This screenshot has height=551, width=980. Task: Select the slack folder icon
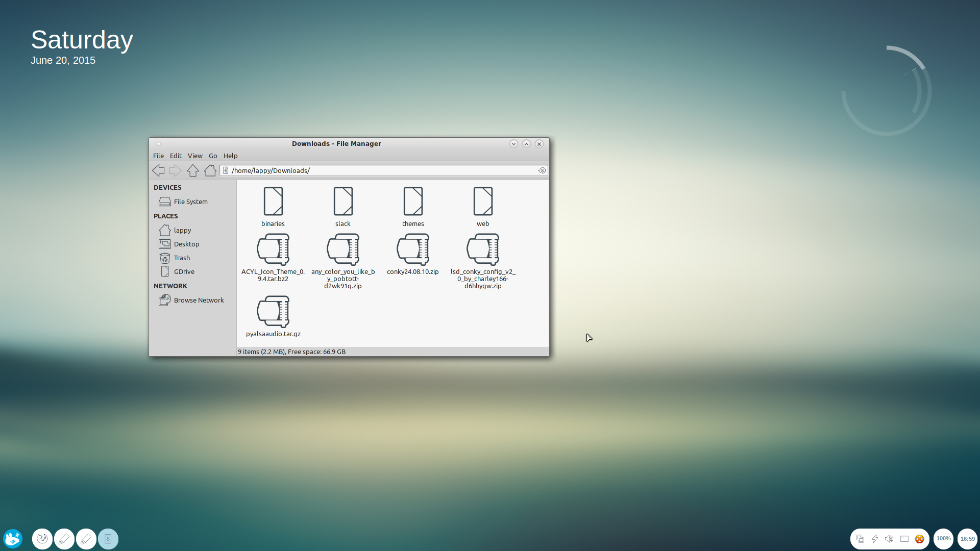coord(343,201)
